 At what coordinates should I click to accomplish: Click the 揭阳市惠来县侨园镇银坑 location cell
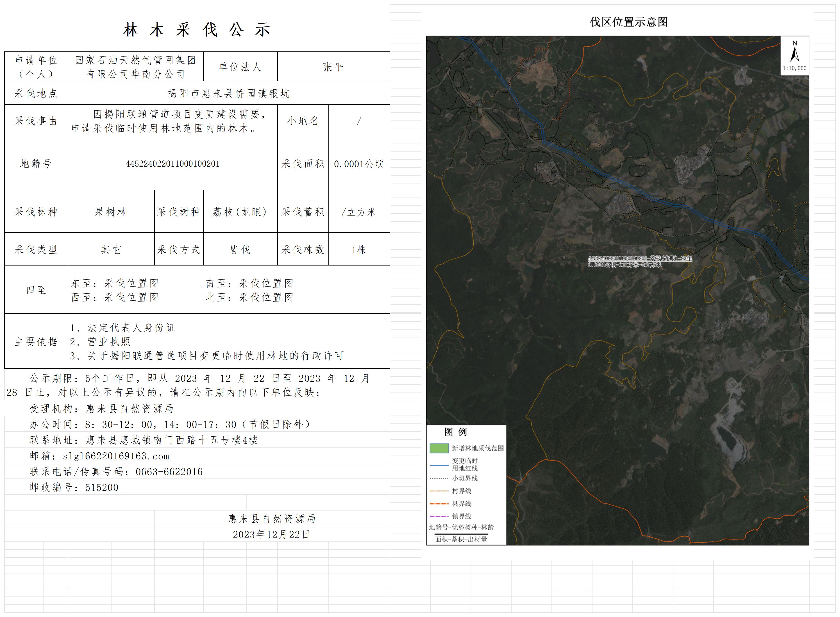point(229,93)
